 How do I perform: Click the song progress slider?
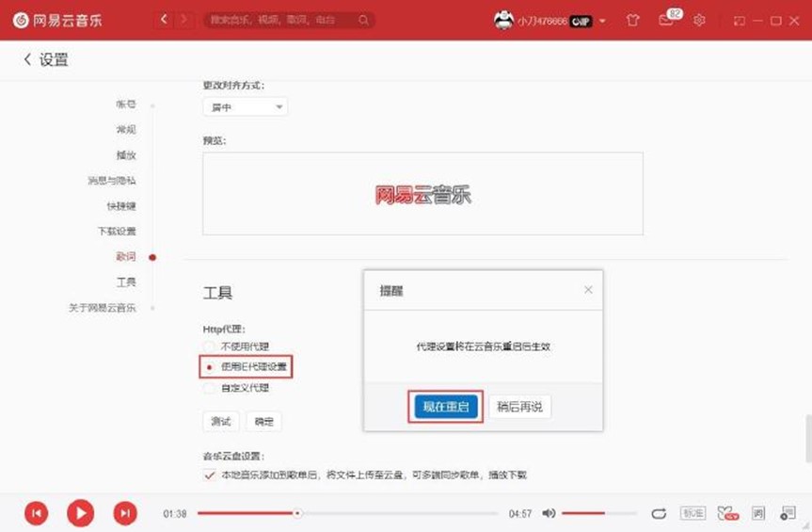click(x=347, y=513)
